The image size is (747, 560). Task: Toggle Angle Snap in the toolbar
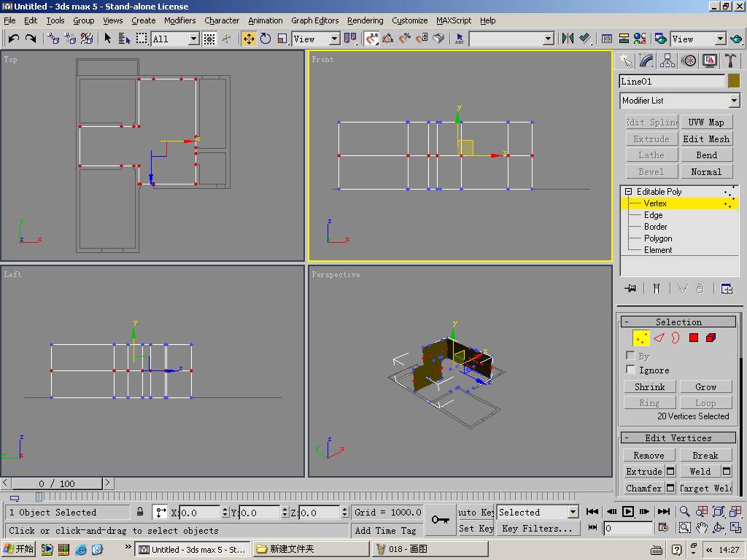click(388, 39)
